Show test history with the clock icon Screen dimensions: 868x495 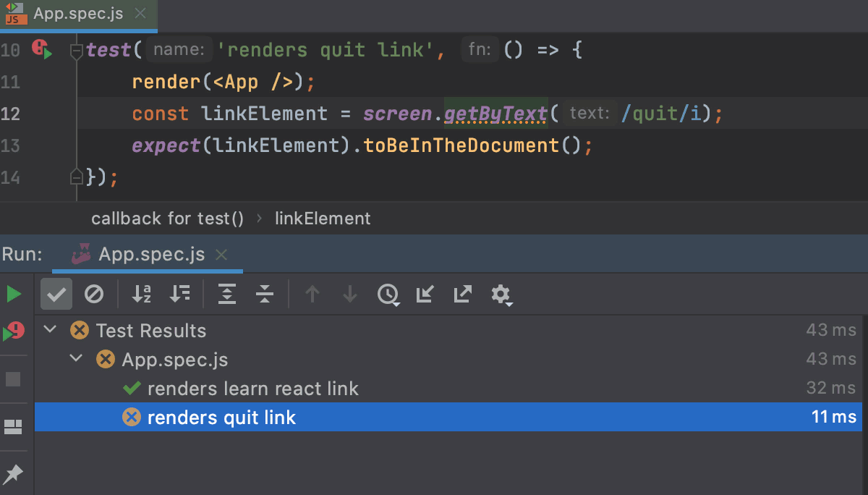pos(388,294)
